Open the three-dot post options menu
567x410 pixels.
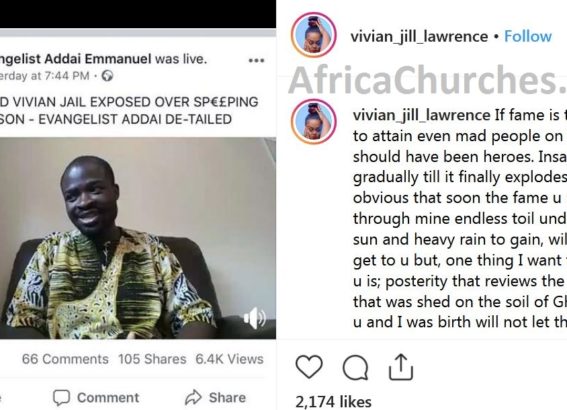coord(256,60)
